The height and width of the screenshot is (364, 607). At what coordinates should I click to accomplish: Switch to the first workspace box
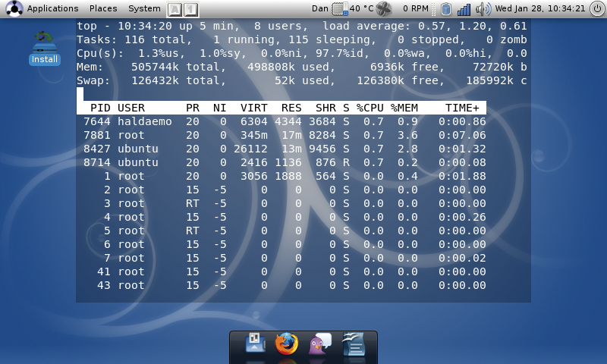175,9
